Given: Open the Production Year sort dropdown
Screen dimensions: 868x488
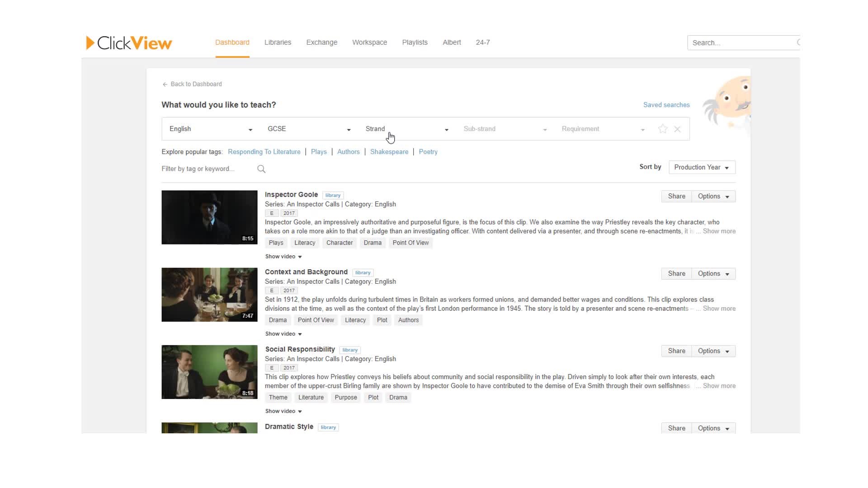Looking at the screenshot, I should point(702,167).
